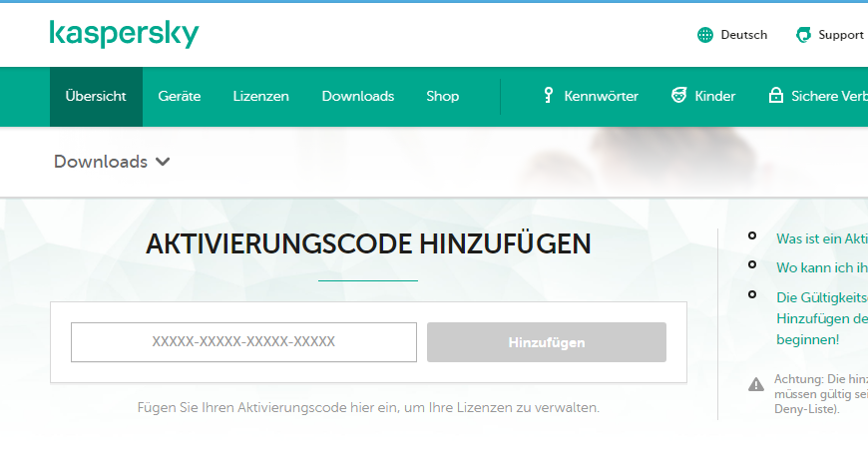Click the AKTIVIERUNGSCODE HINZUFÜGEN heading
Image resolution: width=868 pixels, height=464 pixels.
coord(368,244)
